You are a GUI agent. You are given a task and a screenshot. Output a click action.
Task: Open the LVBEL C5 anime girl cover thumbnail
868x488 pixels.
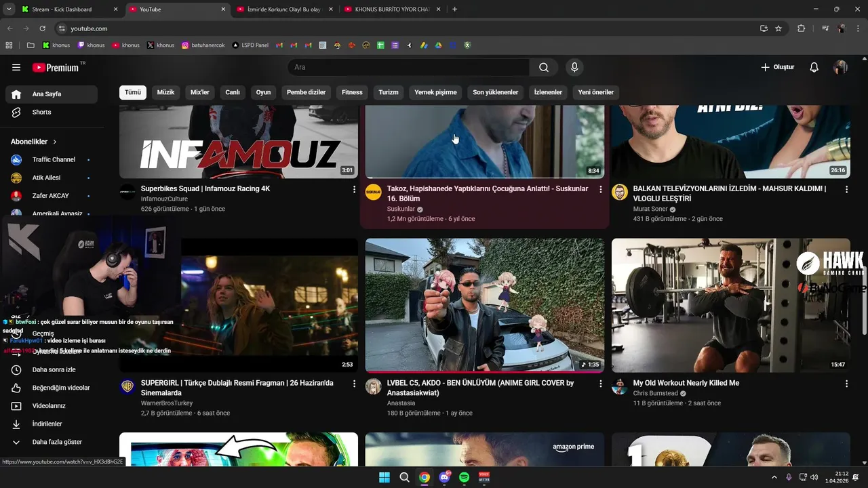[485, 305]
